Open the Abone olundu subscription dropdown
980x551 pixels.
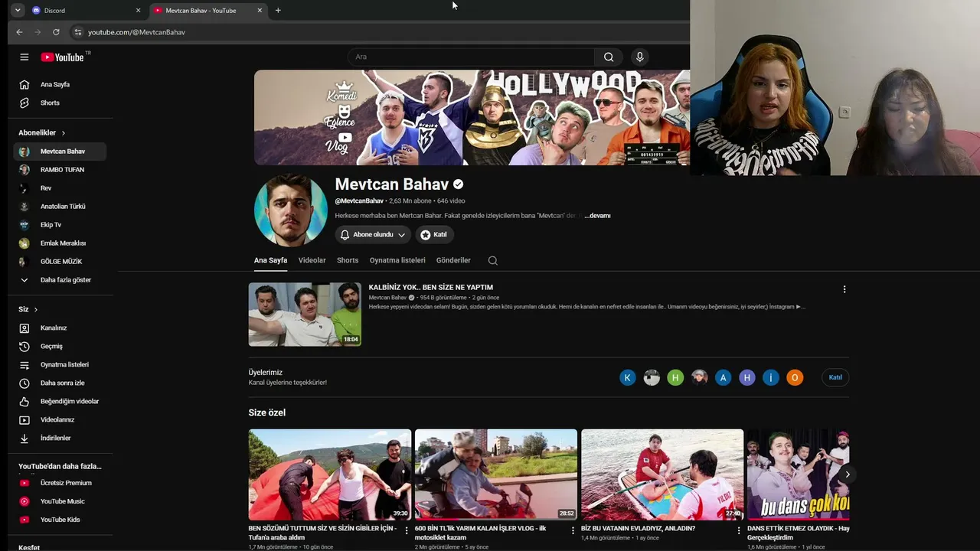point(373,235)
